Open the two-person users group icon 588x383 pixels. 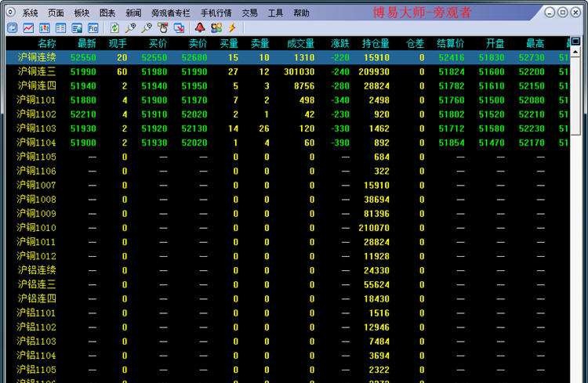point(216,28)
